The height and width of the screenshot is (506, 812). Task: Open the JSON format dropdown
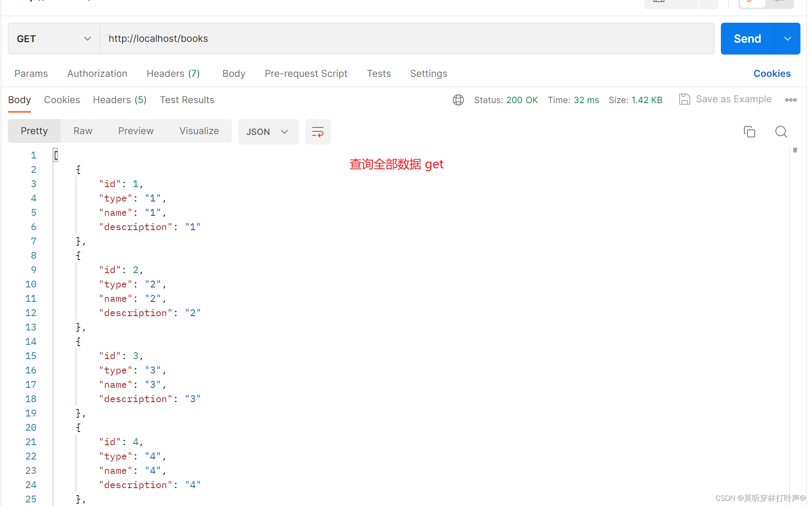(x=269, y=132)
